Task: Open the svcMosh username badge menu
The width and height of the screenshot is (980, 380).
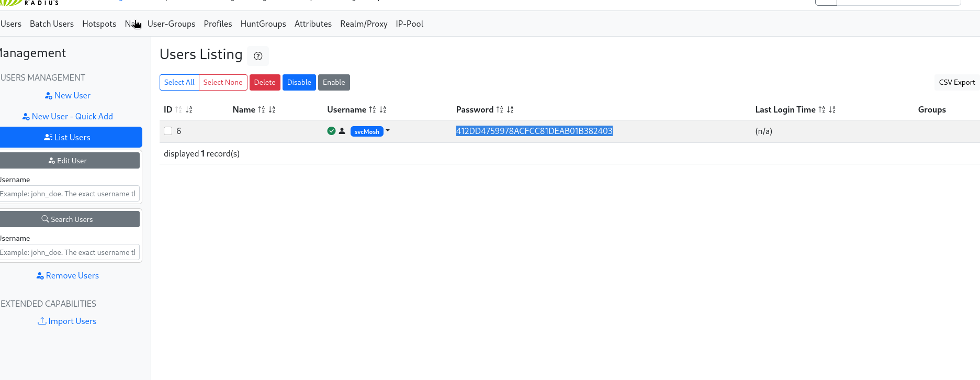Action: 367,131
